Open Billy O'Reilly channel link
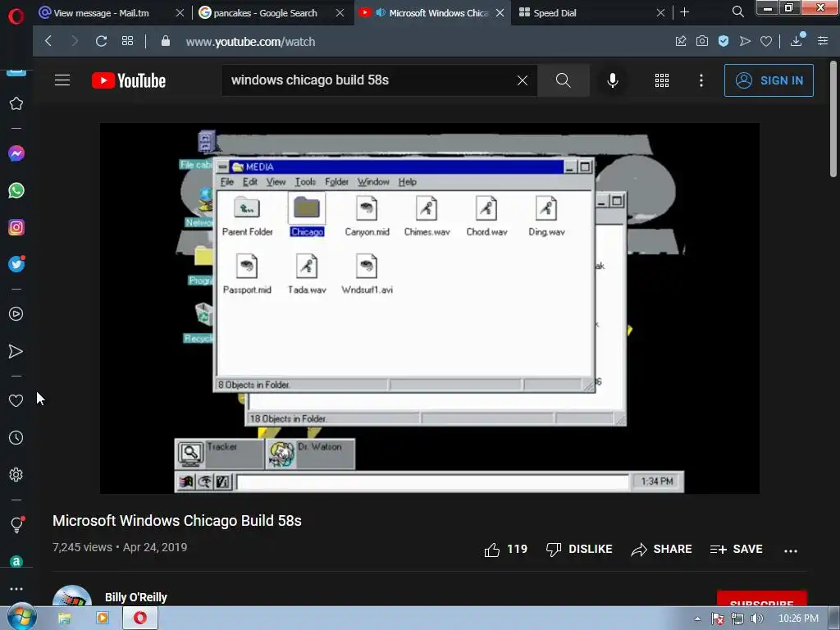The image size is (840, 630). pyautogui.click(x=136, y=597)
